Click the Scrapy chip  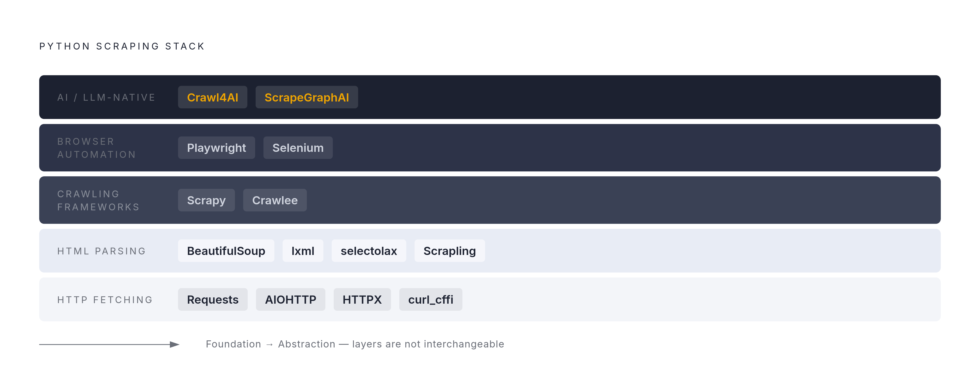pos(206,200)
